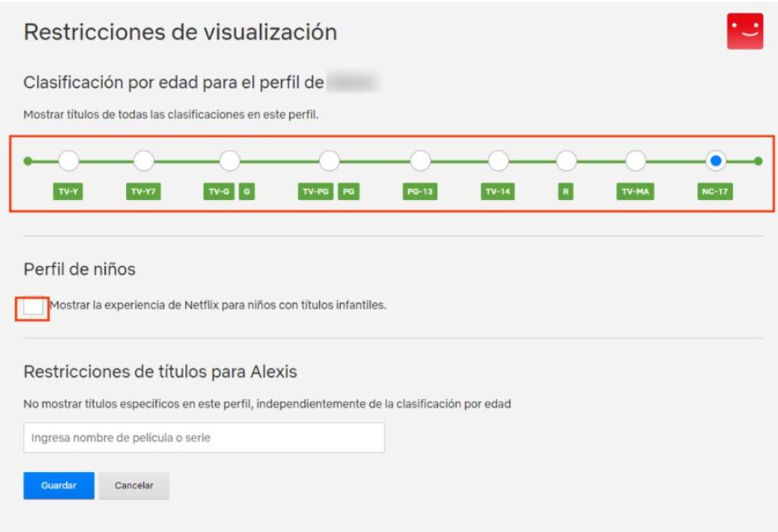Viewport: 778px width, 532px height.
Task: Click the green PG label badge
Action: (x=349, y=191)
